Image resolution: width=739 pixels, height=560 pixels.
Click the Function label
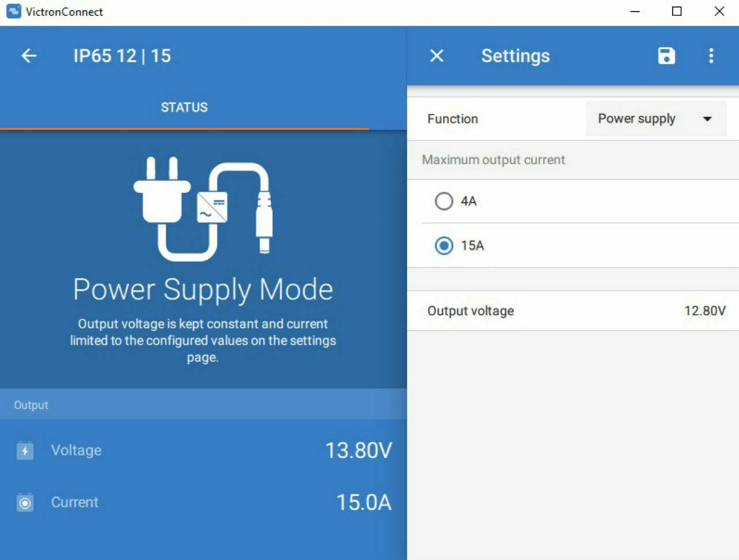pyautogui.click(x=453, y=119)
